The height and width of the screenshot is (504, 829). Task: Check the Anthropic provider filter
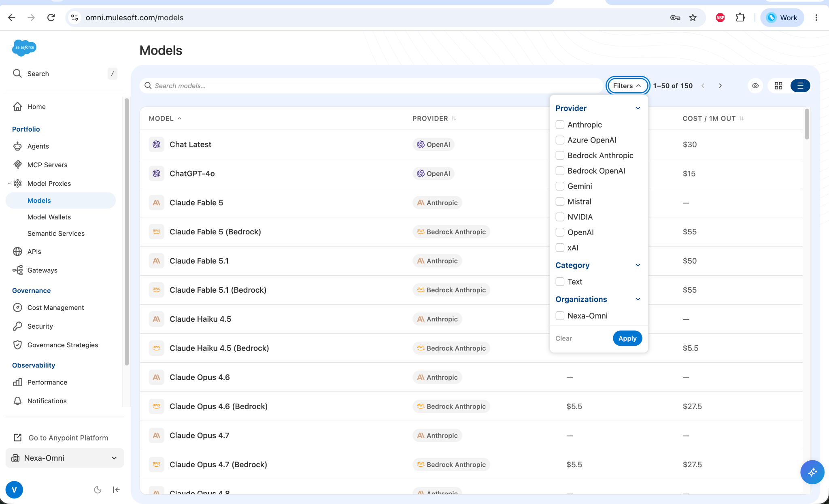pos(560,125)
